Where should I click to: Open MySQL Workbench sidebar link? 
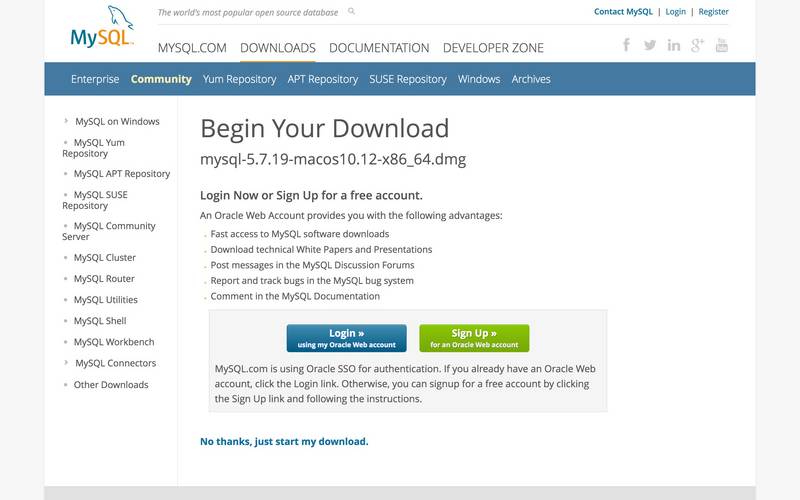[x=114, y=342]
